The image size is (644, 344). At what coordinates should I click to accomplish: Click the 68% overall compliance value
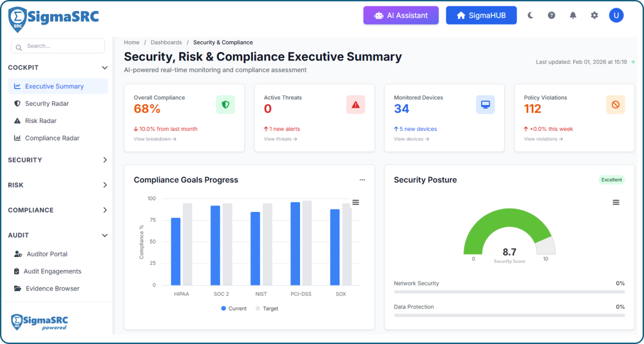[147, 109]
